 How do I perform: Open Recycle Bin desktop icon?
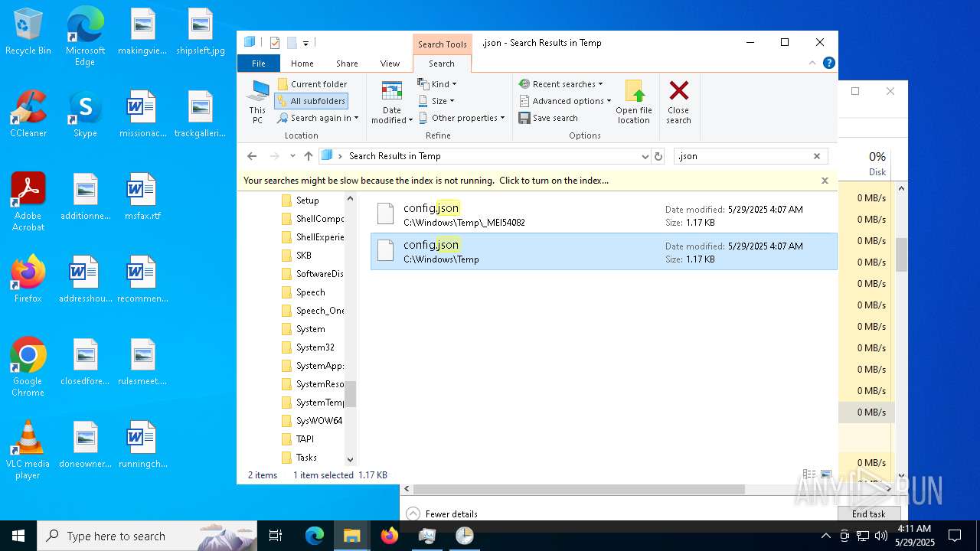pos(28,32)
